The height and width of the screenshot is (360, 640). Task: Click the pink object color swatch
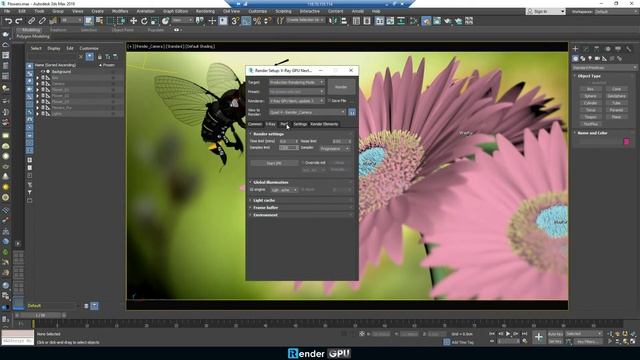click(x=627, y=142)
